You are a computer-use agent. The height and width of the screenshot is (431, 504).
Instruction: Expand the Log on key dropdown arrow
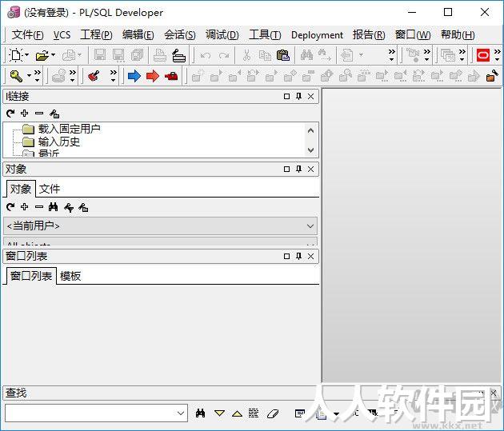pos(29,76)
